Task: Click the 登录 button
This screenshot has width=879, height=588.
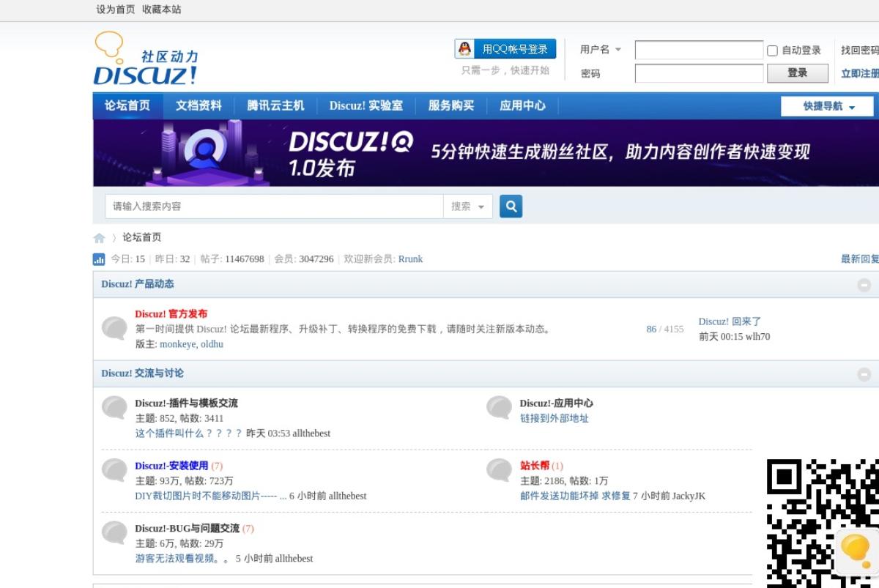Action: tap(798, 73)
